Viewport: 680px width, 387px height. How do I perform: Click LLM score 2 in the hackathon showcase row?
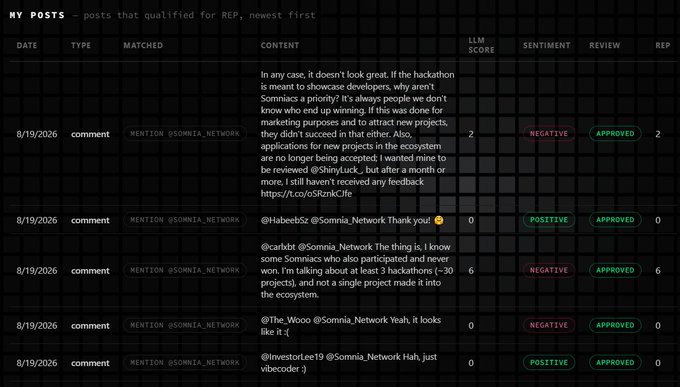[471, 134]
